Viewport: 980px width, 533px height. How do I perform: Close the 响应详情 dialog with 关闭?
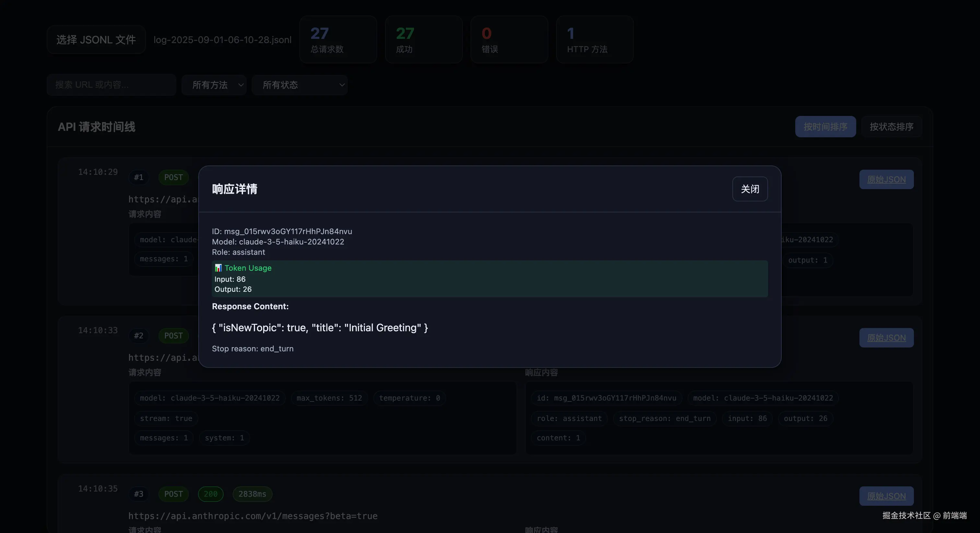750,189
